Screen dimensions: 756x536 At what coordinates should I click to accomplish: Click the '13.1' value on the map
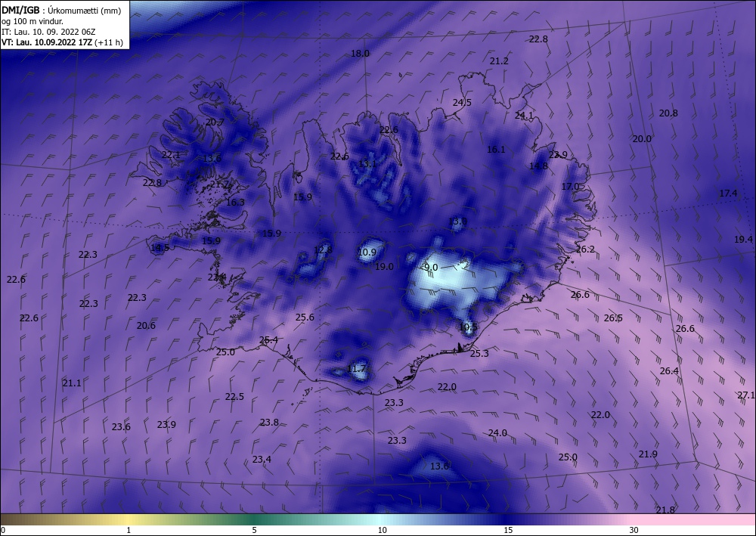[x=367, y=164]
